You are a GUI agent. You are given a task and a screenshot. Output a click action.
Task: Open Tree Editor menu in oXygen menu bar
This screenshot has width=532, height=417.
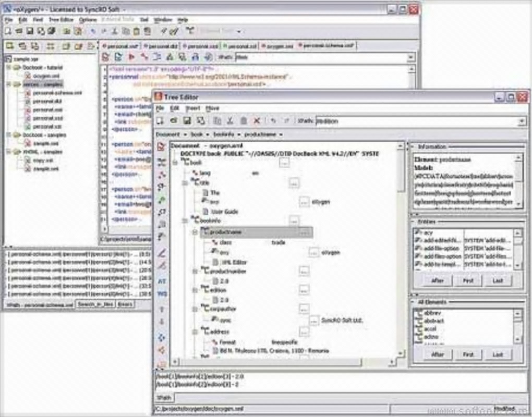pyautogui.click(x=61, y=20)
